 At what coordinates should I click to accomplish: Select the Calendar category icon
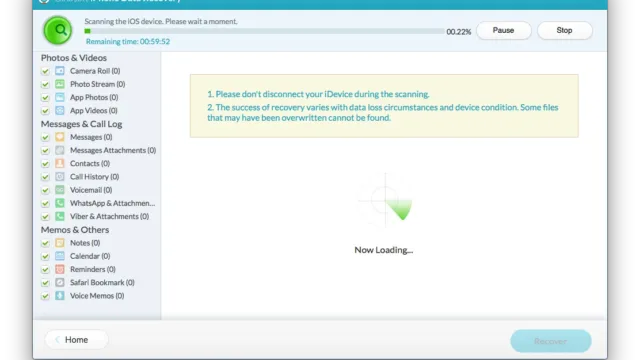click(60, 256)
